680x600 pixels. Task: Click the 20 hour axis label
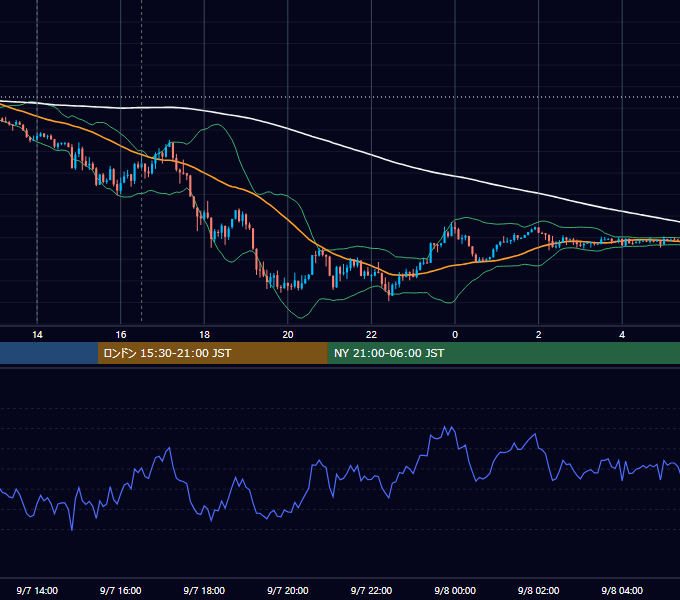pos(288,335)
